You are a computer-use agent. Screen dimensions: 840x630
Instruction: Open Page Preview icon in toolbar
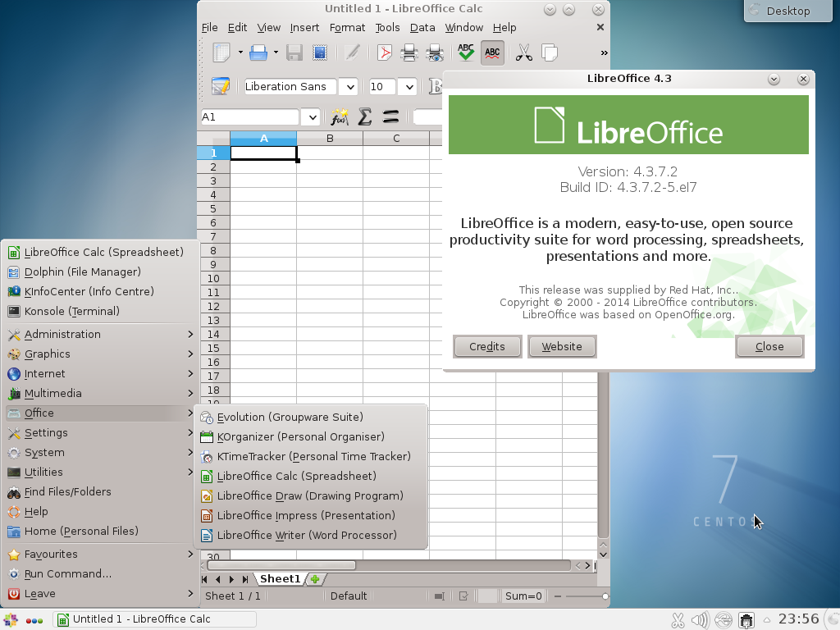(435, 52)
